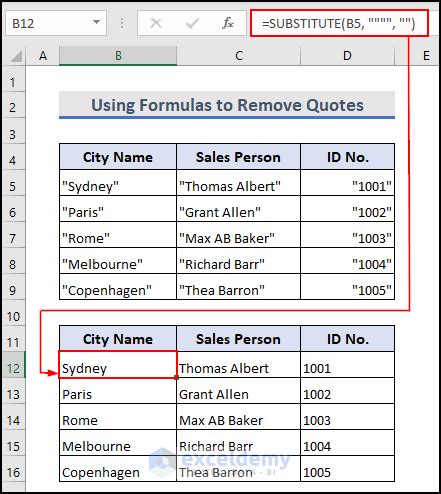Click cell with "1005" in quotes
This screenshot has width=441, height=494.
(348, 287)
